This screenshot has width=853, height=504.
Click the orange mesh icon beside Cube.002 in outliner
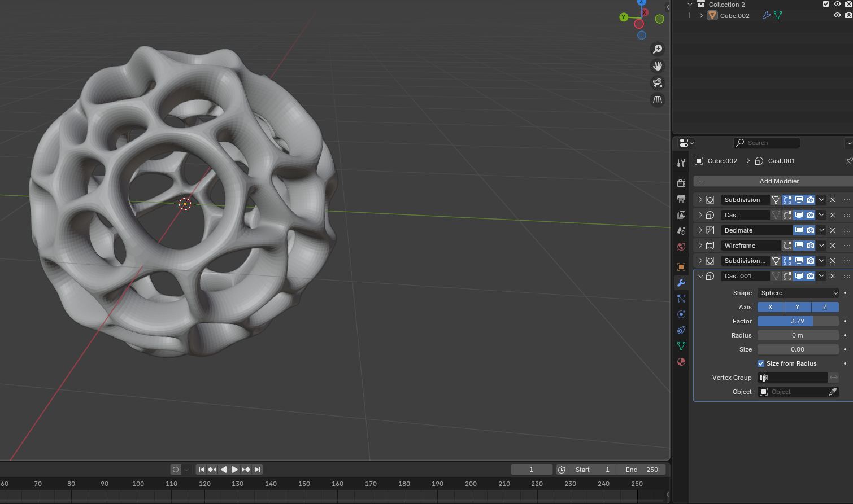[712, 16]
